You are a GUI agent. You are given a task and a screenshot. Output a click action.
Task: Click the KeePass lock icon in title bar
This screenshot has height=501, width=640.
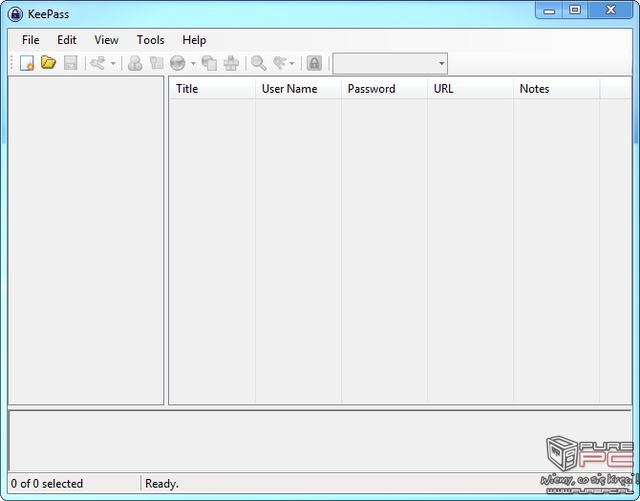click(15, 14)
